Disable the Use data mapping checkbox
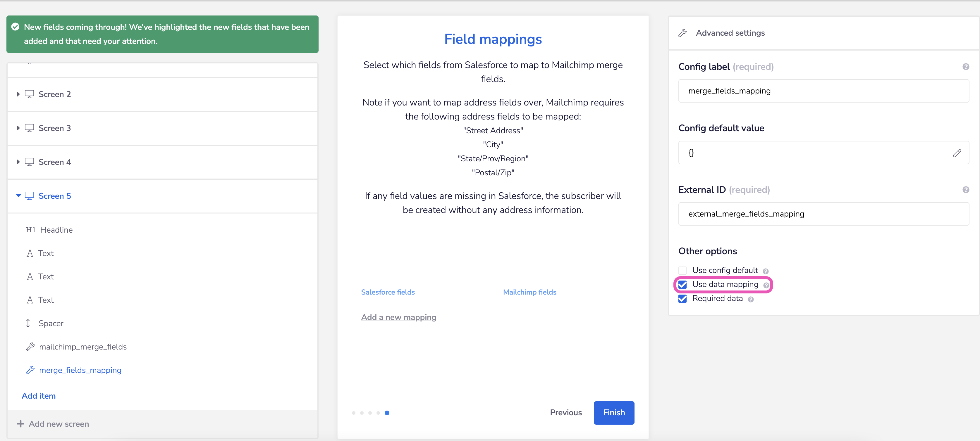Viewport: 980px width, 441px height. [682, 284]
